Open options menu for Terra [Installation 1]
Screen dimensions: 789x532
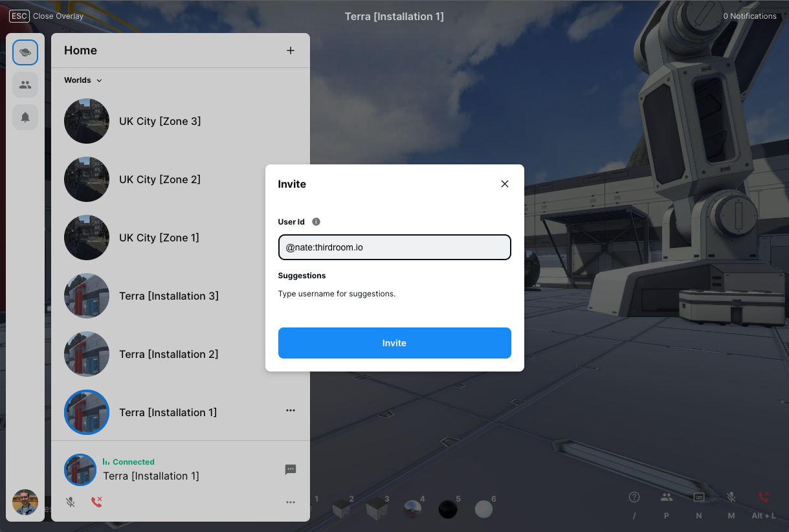pyautogui.click(x=291, y=410)
